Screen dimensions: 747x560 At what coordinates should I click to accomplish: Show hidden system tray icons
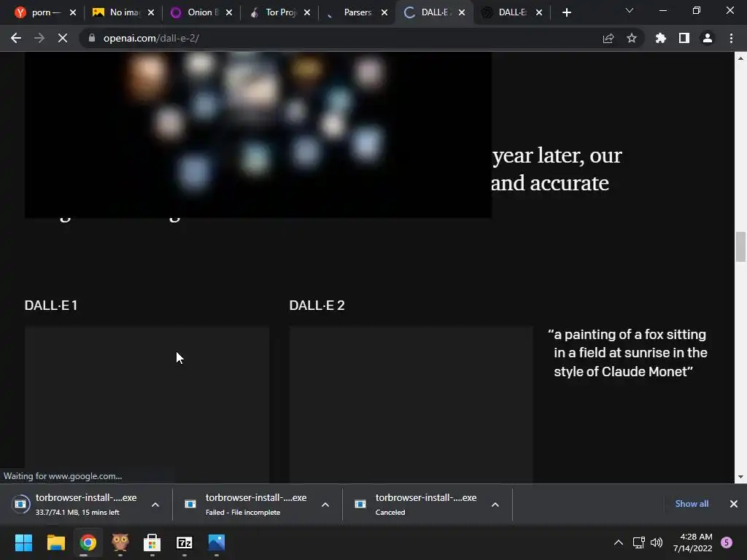(619, 542)
